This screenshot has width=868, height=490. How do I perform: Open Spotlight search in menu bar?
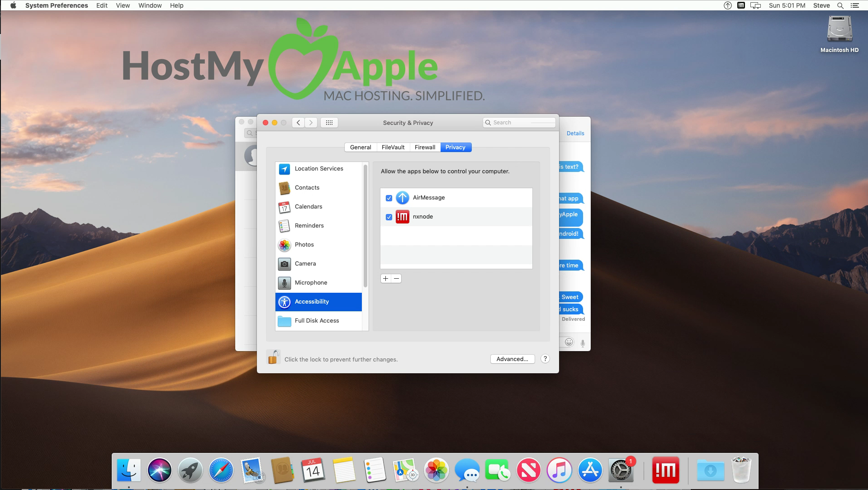tap(840, 5)
